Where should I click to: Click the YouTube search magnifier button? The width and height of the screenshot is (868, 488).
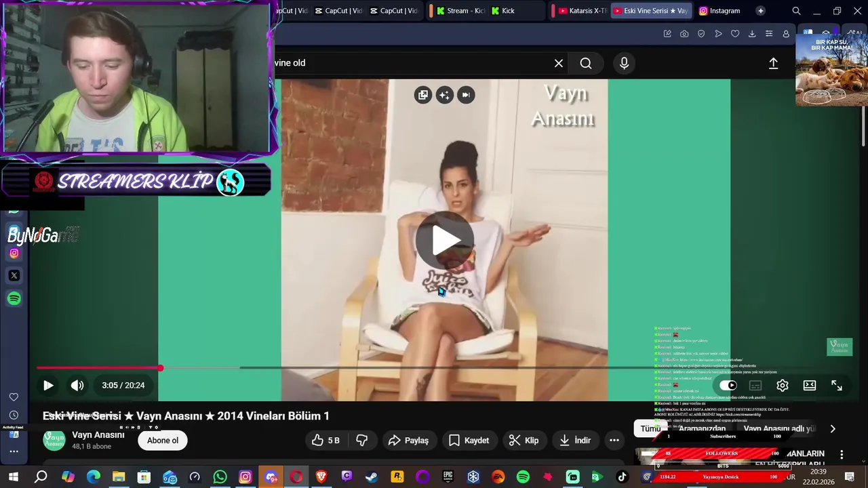tap(586, 63)
